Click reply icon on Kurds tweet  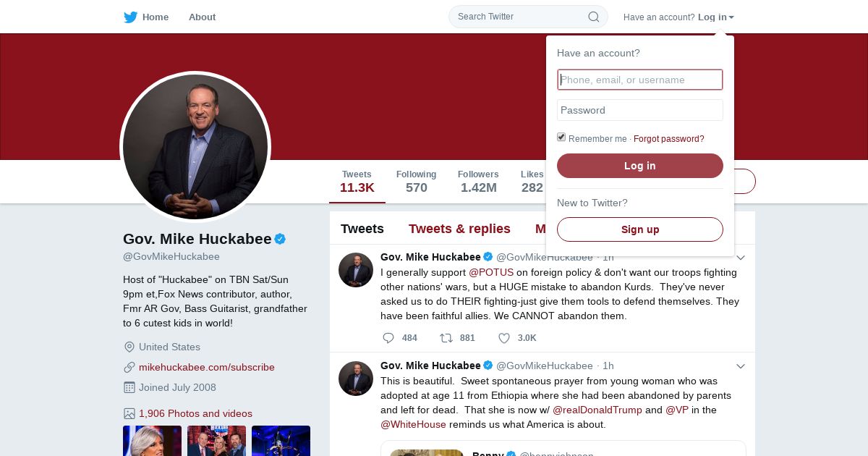tap(388, 338)
